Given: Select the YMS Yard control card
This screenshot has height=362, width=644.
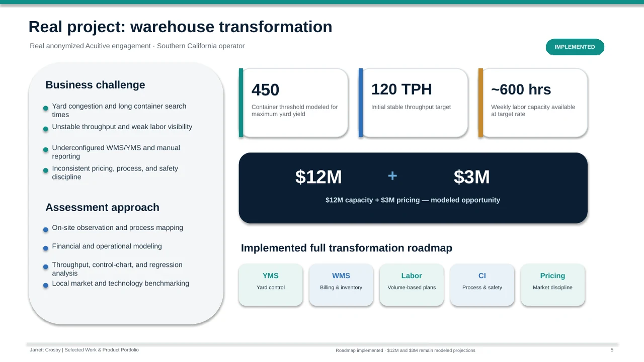Looking at the screenshot, I should point(271,285).
